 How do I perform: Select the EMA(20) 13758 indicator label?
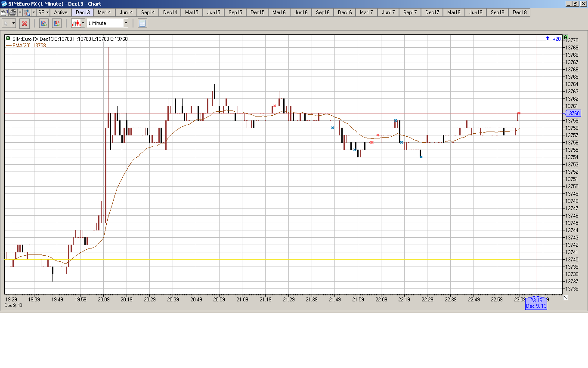click(x=29, y=45)
